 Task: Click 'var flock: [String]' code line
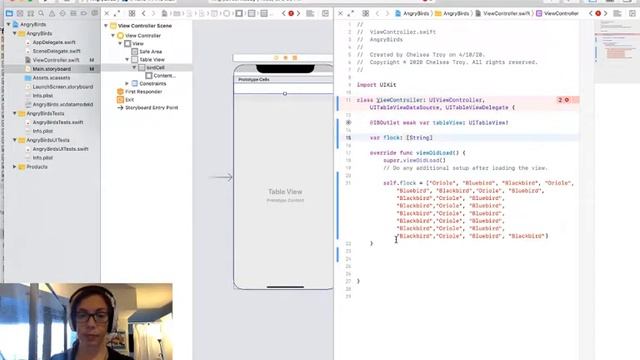tap(401, 138)
